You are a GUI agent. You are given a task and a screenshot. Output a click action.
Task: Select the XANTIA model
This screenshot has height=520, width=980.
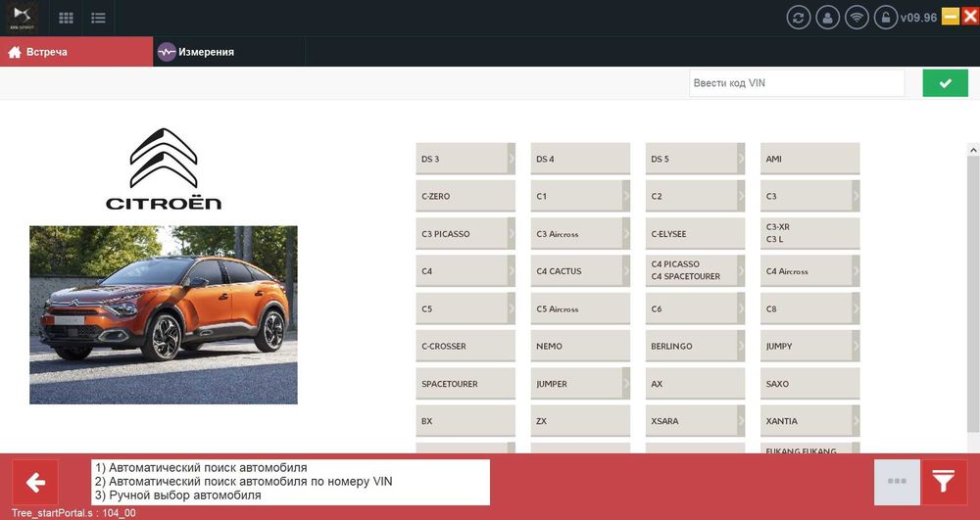pyautogui.click(x=810, y=421)
